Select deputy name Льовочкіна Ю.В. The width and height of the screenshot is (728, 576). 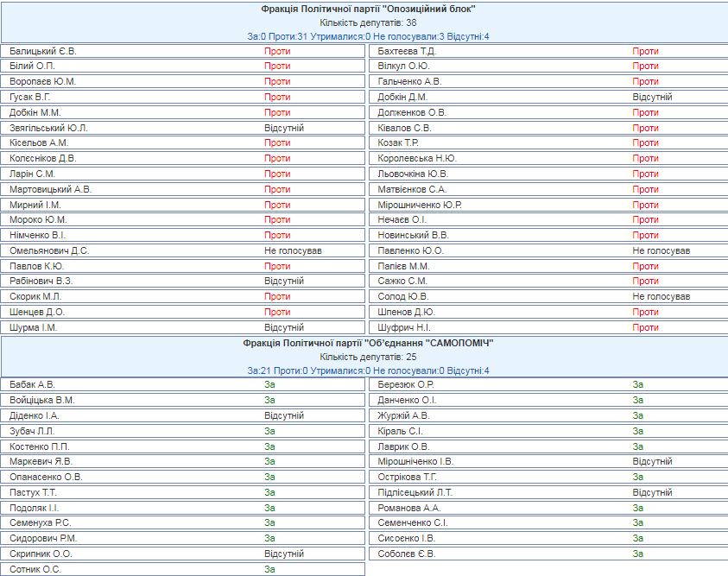(x=414, y=174)
